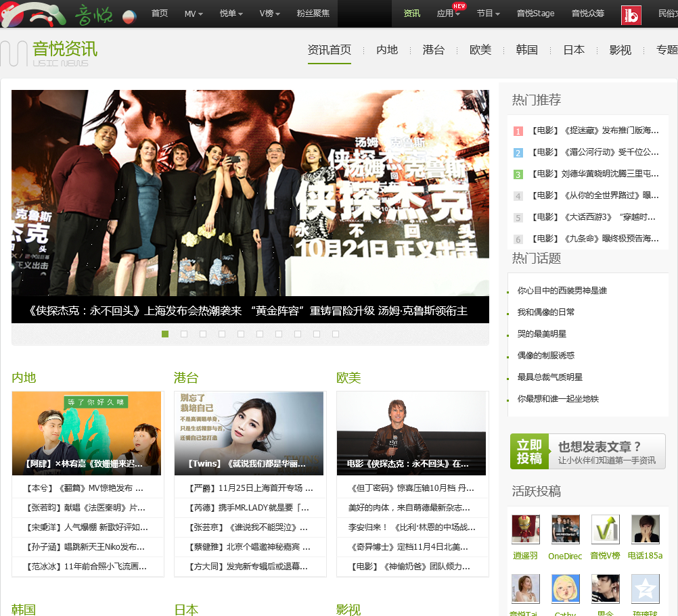Expand the 悦单 dropdown menu
The image size is (678, 616).
(231, 14)
